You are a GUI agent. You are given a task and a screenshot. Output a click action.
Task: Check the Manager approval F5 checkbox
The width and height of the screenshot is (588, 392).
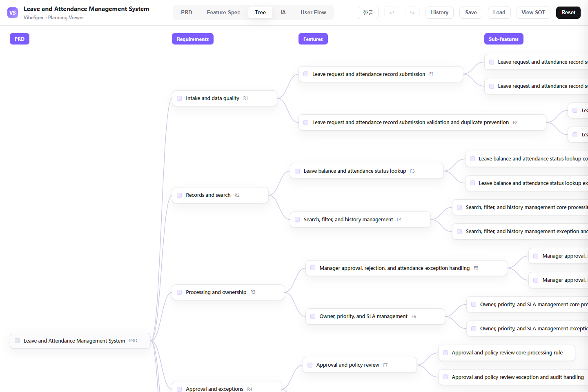pyautogui.click(x=313, y=268)
